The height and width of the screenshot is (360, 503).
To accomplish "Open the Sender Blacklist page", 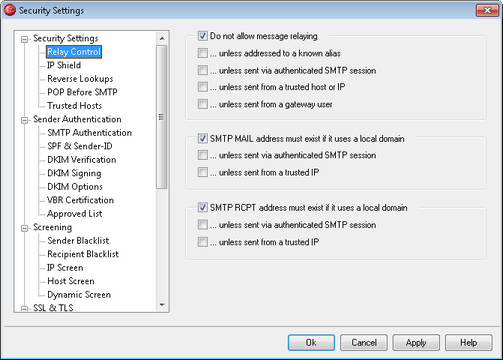I will [78, 241].
